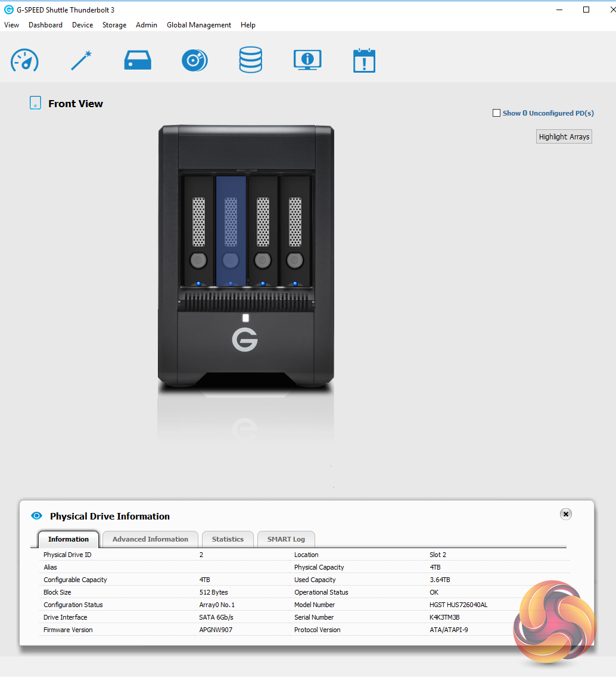This screenshot has height=678, width=616.
Task: Click the Show 0 Unconfigured PD(s) label
Action: [x=548, y=113]
